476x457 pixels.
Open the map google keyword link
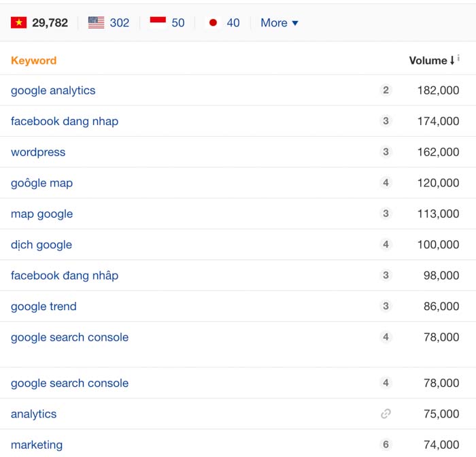pyautogui.click(x=42, y=214)
